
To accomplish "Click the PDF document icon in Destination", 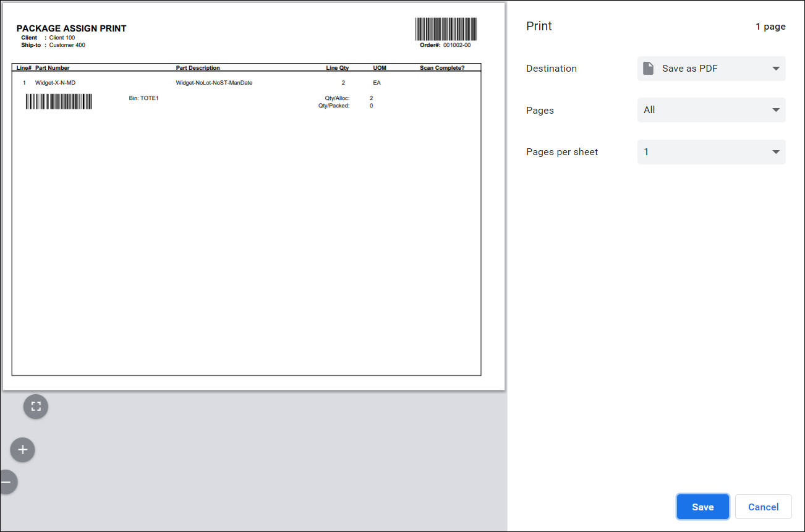I will click(x=648, y=69).
